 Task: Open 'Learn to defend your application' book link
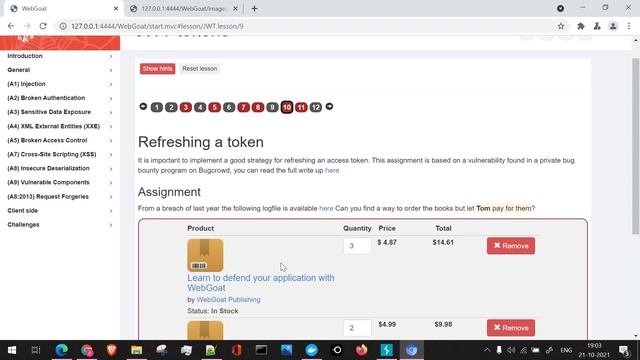tap(261, 283)
